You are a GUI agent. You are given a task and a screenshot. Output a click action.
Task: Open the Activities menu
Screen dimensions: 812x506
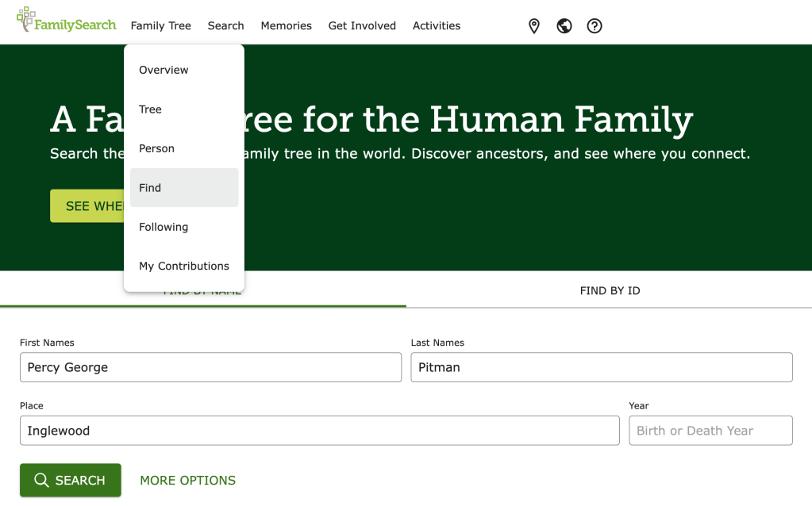[436, 26]
